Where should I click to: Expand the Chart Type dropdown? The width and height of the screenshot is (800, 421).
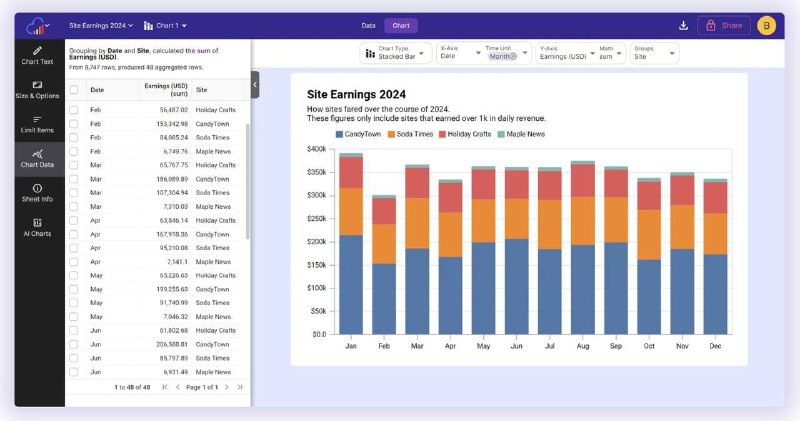pyautogui.click(x=395, y=53)
